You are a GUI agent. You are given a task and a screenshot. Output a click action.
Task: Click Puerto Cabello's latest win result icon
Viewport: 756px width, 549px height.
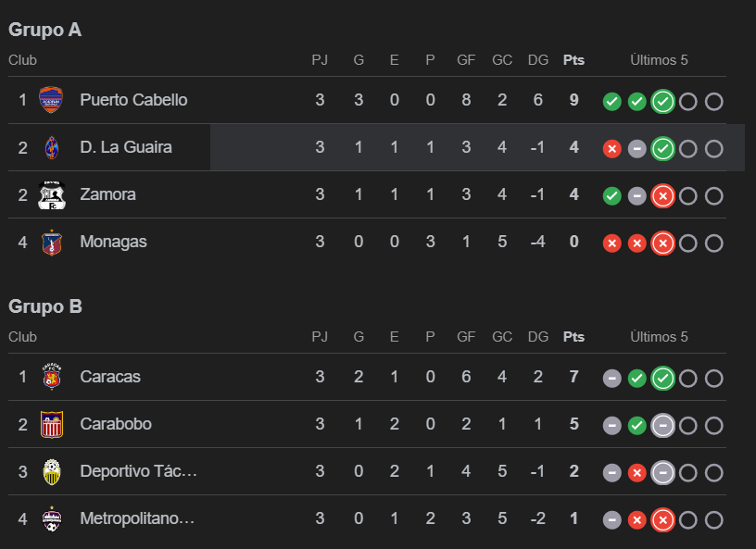pyautogui.click(x=662, y=102)
